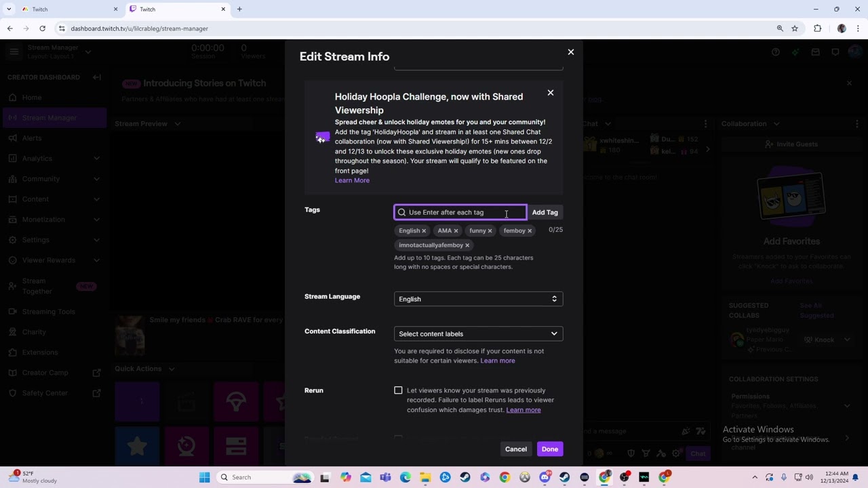Remove the English tag
The width and height of the screenshot is (868, 488).
(x=424, y=231)
